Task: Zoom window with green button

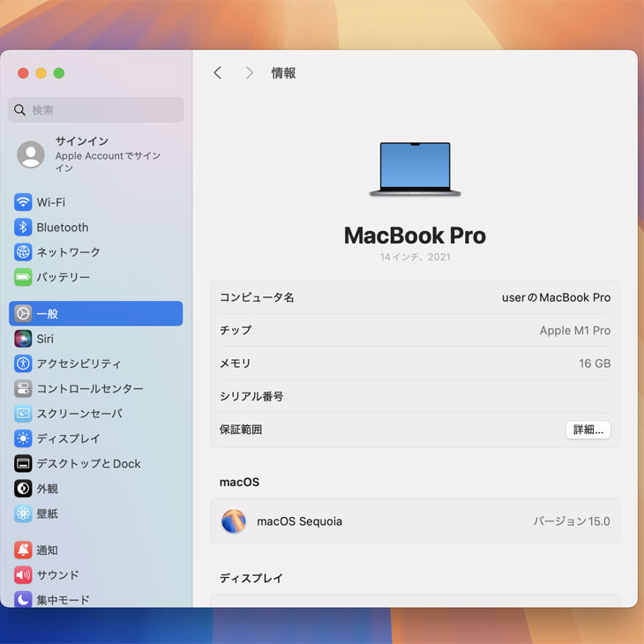Action: 59,73
